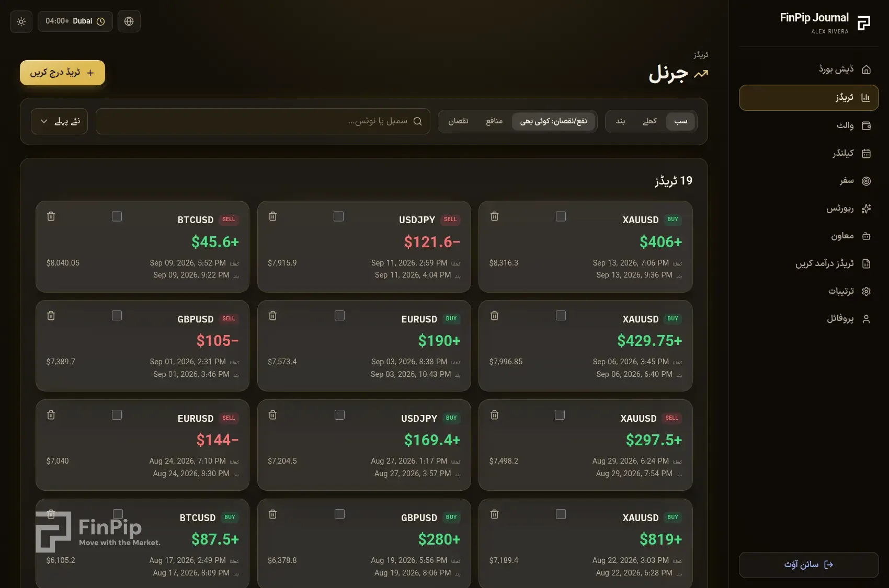This screenshot has width=889, height=588.
Task: Click the ٹریڈ درج کریں button
Action: tap(63, 73)
